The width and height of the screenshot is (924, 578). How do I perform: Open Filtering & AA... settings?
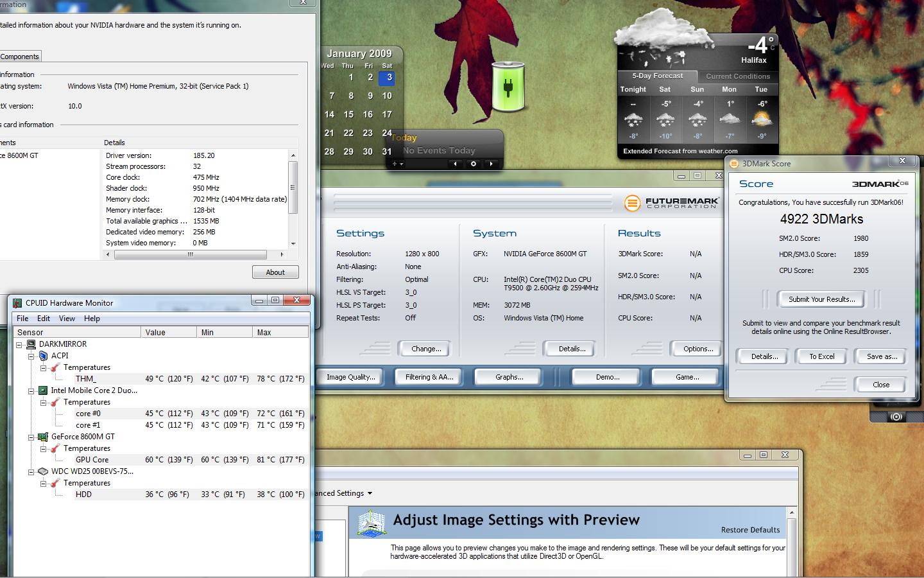[429, 377]
